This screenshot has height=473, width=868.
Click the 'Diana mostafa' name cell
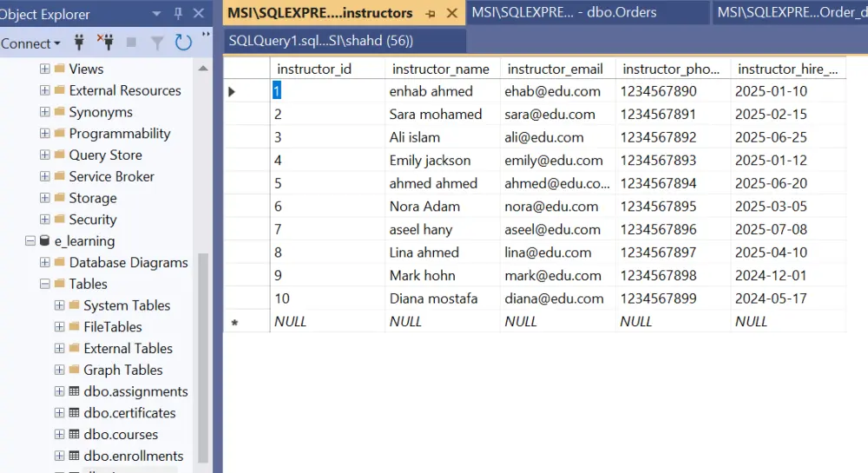443,299
